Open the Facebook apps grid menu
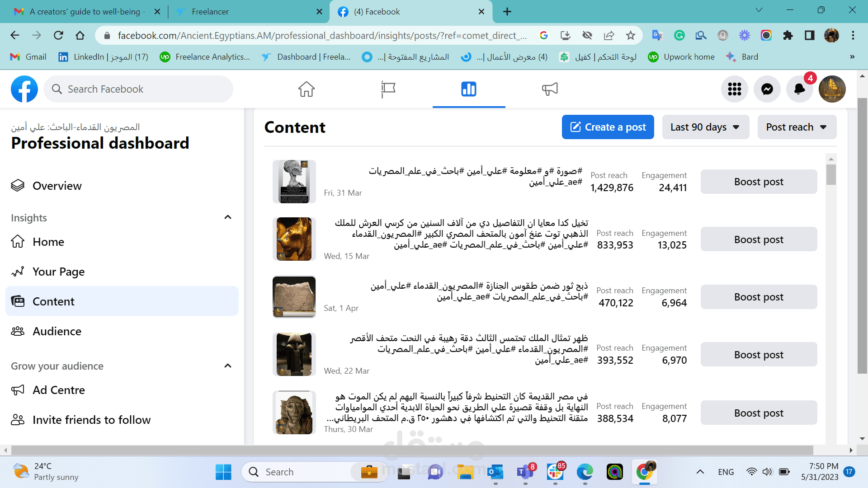 [735, 89]
